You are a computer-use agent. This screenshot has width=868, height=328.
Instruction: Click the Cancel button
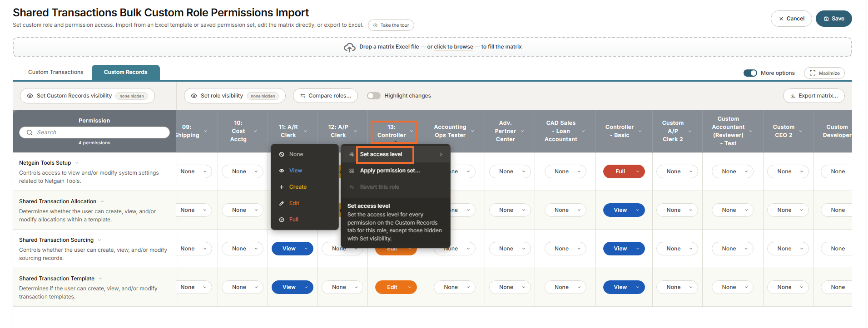coord(791,19)
